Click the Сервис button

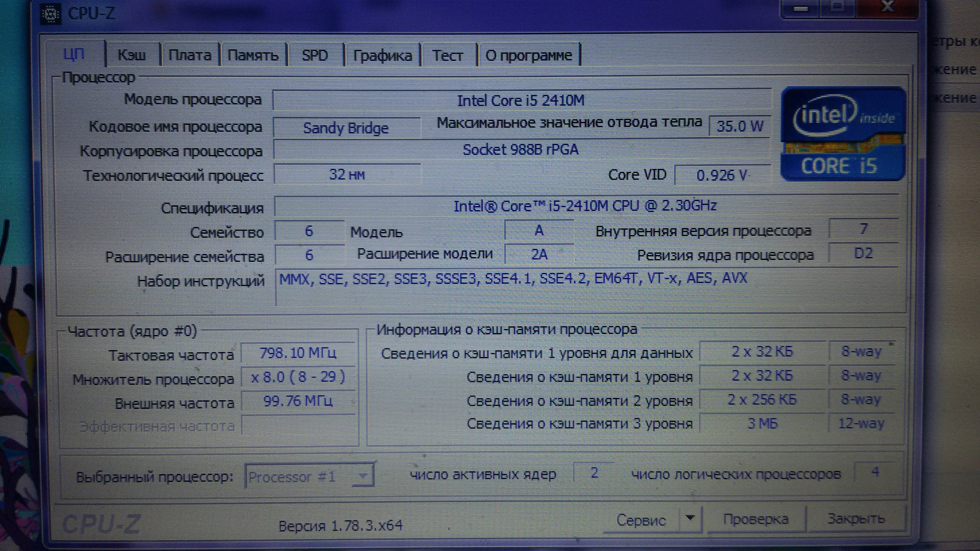pyautogui.click(x=641, y=520)
